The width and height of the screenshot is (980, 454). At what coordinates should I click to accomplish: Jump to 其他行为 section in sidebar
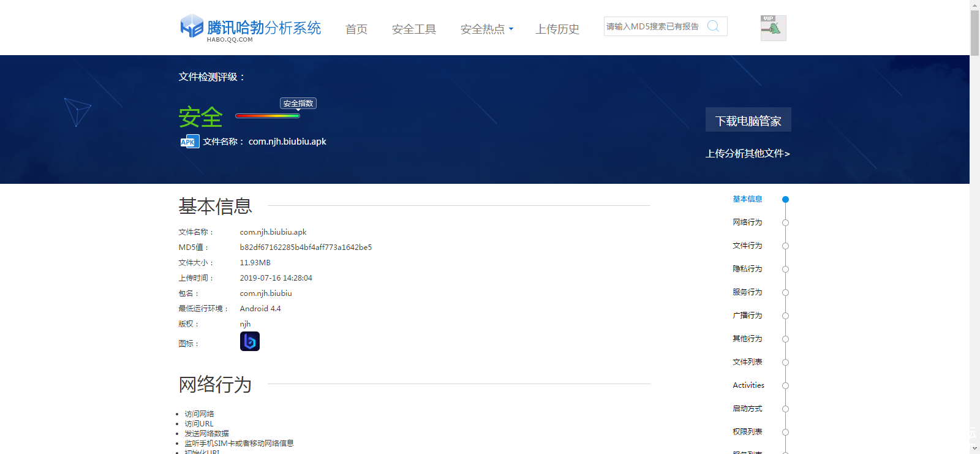tap(747, 339)
